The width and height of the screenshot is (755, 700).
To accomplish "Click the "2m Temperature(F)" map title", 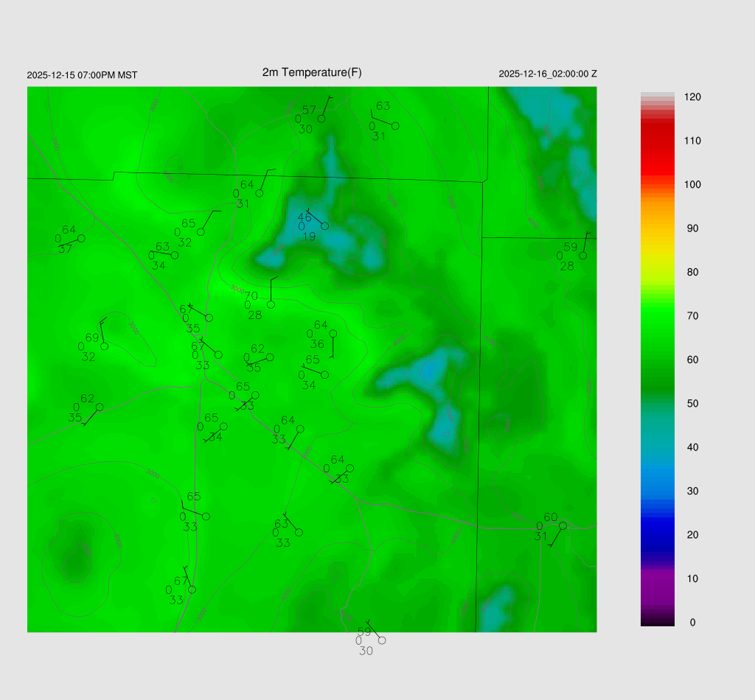I will pos(312,72).
